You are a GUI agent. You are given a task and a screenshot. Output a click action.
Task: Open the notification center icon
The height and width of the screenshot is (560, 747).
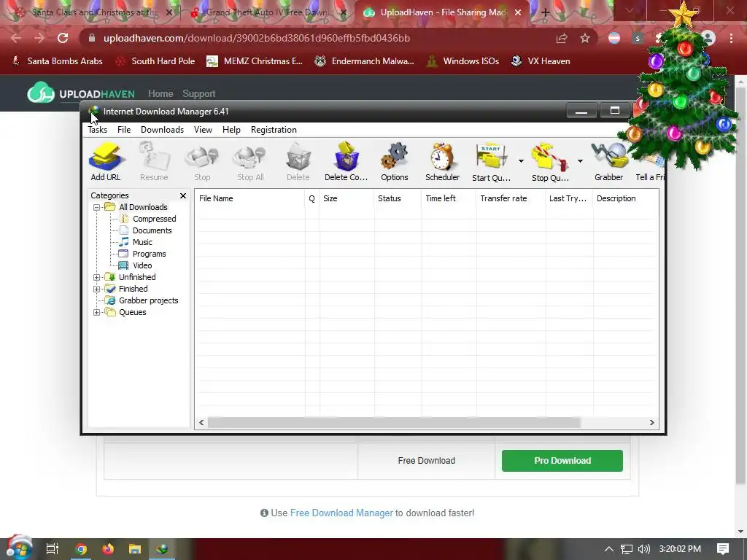[x=723, y=549]
